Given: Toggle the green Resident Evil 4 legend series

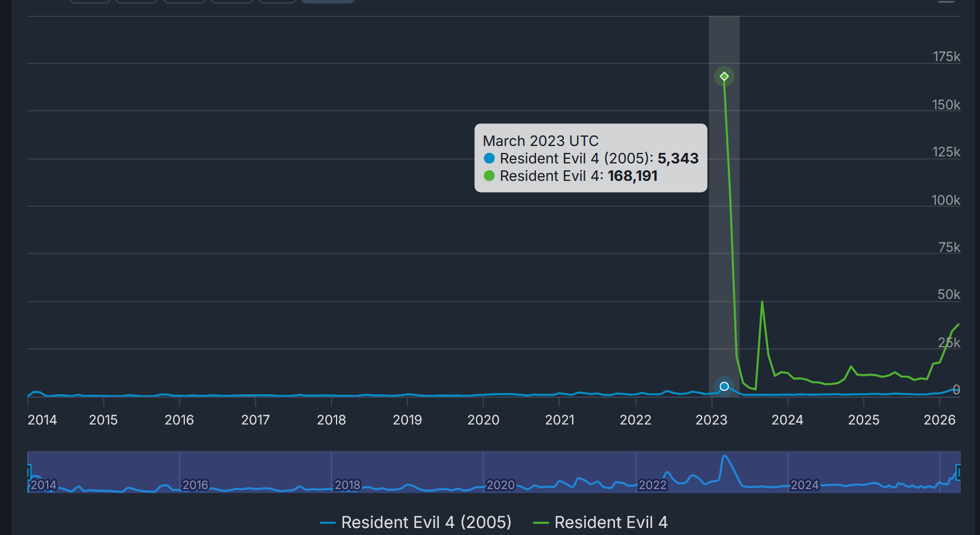Looking at the screenshot, I should 600,522.
